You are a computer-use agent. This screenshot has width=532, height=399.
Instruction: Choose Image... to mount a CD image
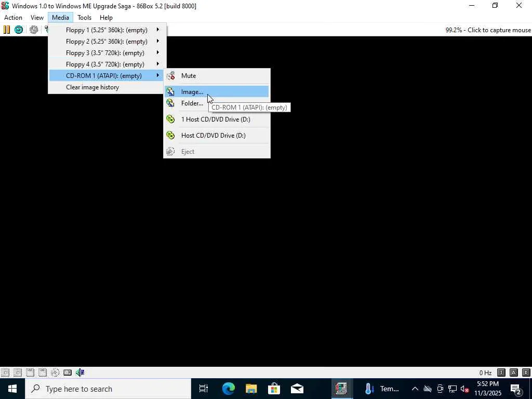click(217, 91)
